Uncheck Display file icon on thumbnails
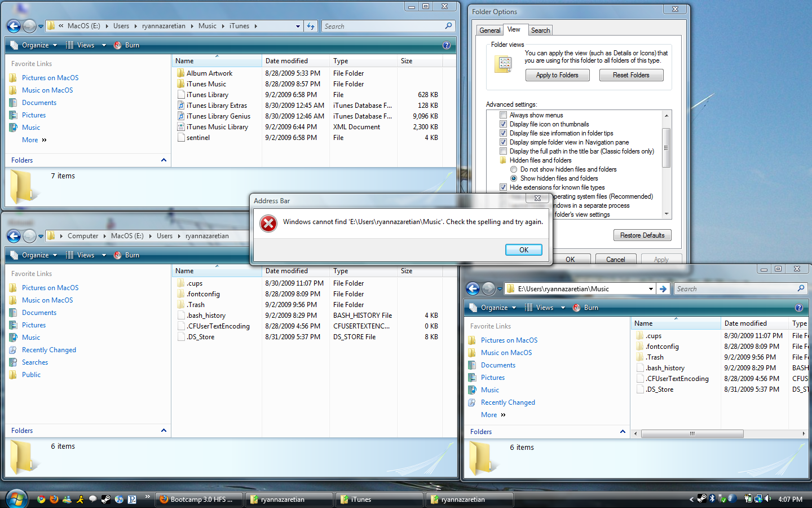The width and height of the screenshot is (812, 508). (x=503, y=124)
